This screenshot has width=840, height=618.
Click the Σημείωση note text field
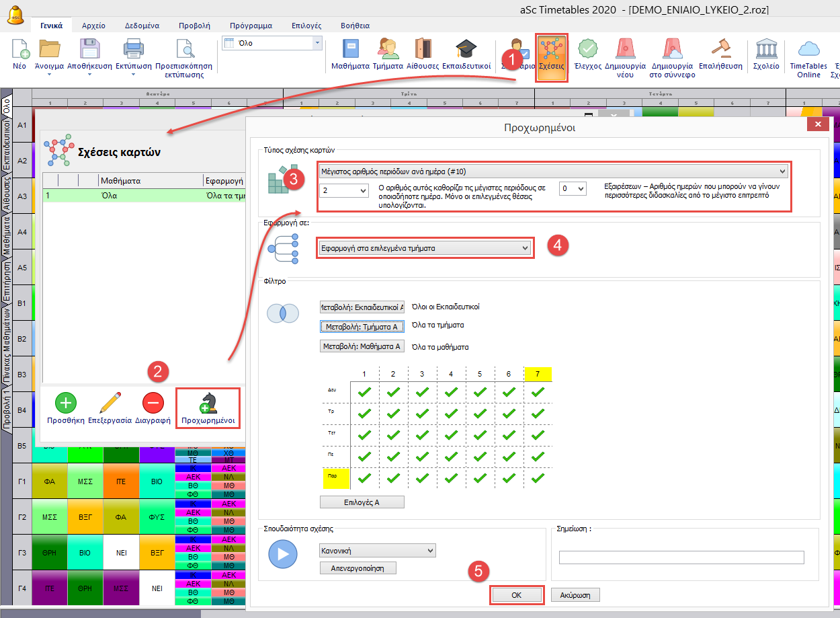pyautogui.click(x=681, y=557)
